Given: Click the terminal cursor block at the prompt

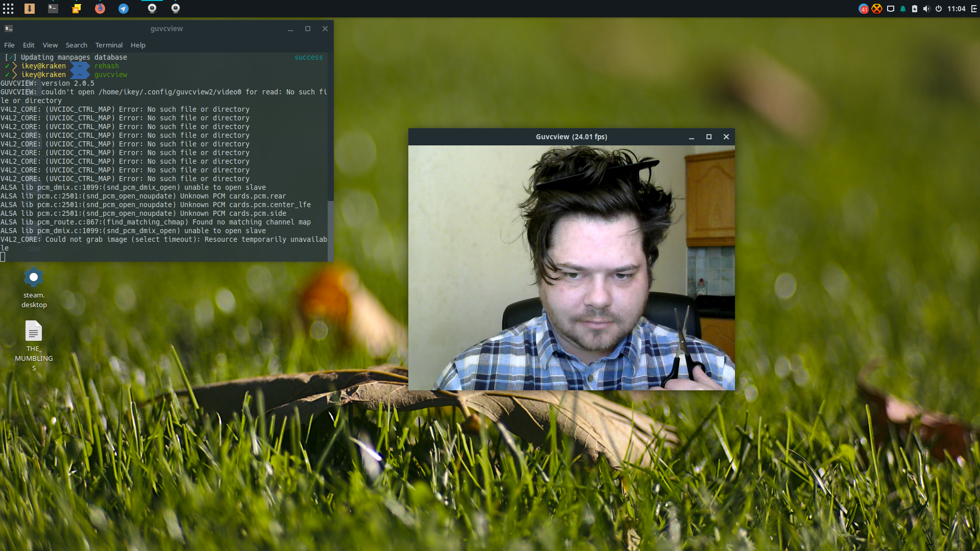Looking at the screenshot, I should click(x=3, y=257).
